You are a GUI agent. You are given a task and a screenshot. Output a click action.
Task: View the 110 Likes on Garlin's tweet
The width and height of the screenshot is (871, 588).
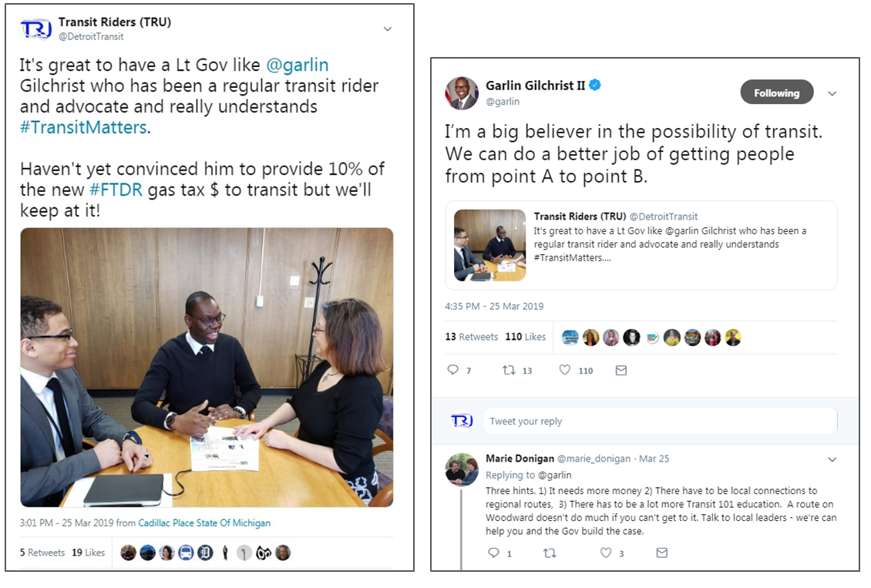[x=526, y=337]
